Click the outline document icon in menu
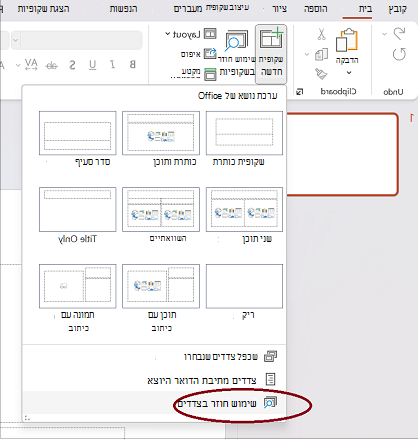 tap(270, 379)
